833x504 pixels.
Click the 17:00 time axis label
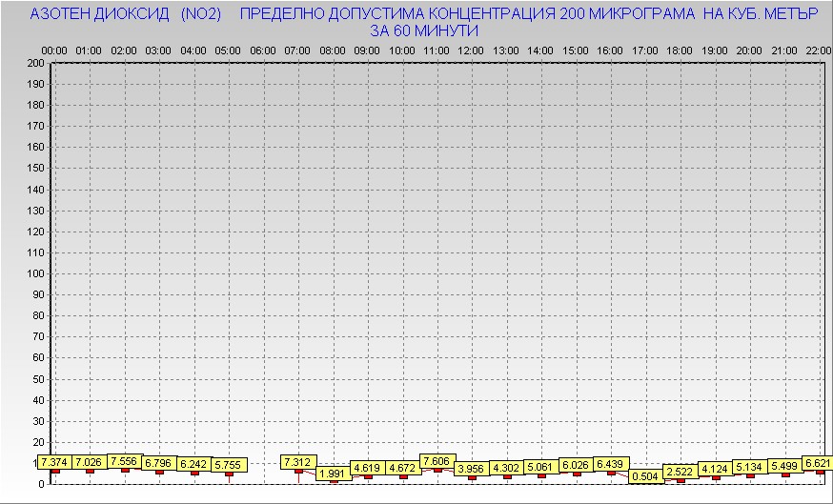coord(645,50)
